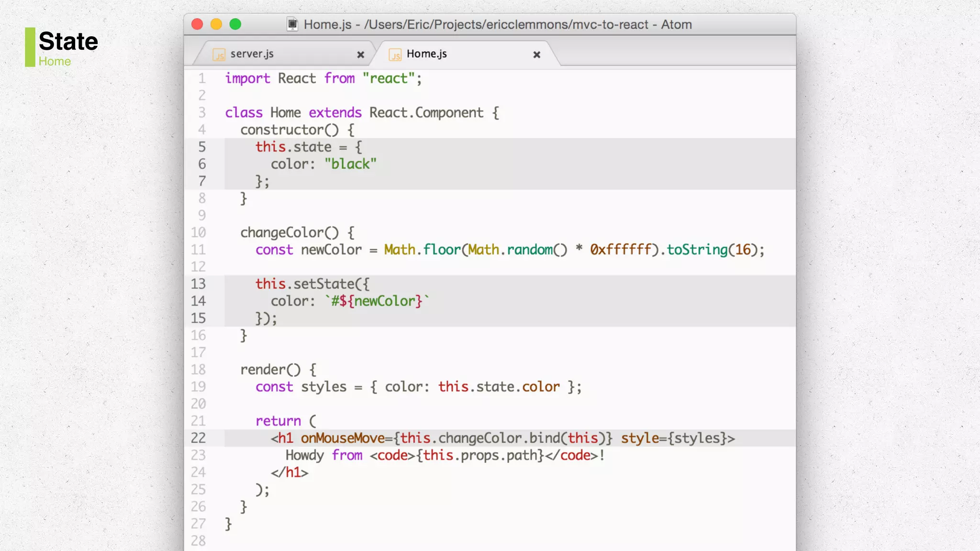Click closing '</h1>' tag on line 24
The height and width of the screenshot is (551, 980).
(290, 473)
